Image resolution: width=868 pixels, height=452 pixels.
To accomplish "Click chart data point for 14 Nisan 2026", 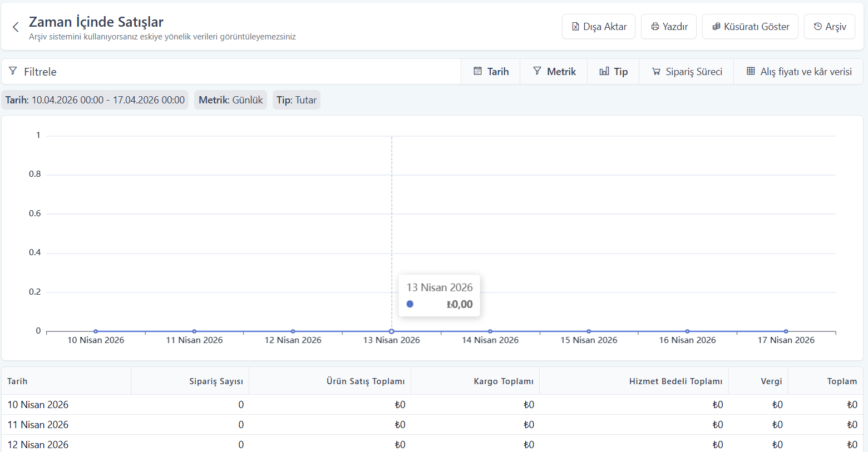I will (x=490, y=331).
